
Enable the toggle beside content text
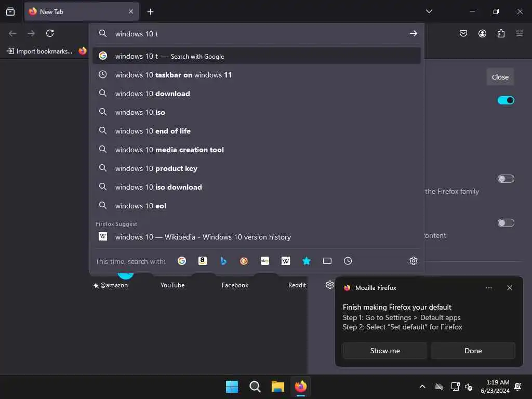click(x=506, y=223)
